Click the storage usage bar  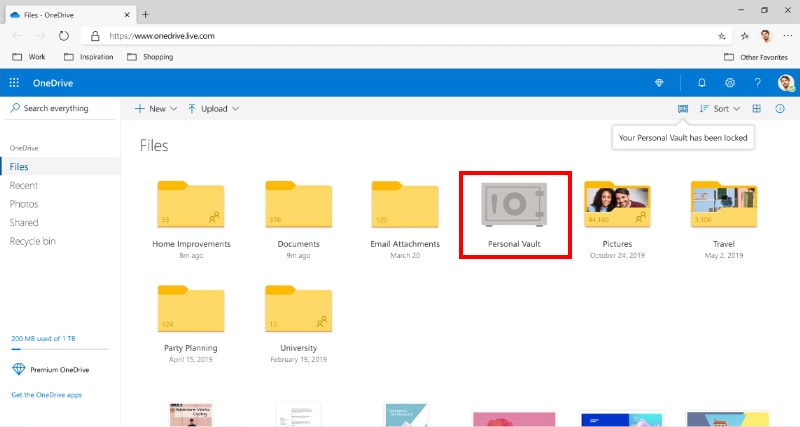coord(60,349)
